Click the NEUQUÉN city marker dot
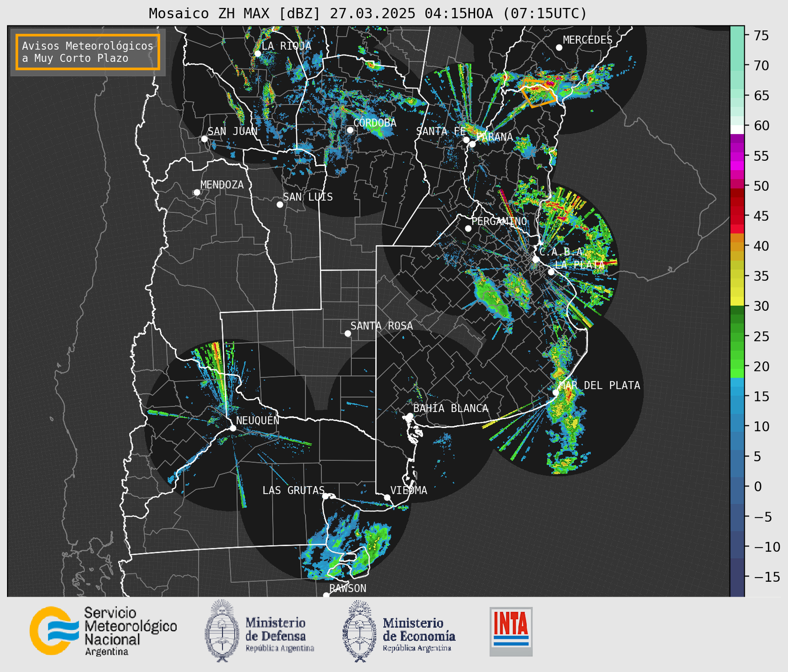Screen dimensions: 788x672 (233, 428)
